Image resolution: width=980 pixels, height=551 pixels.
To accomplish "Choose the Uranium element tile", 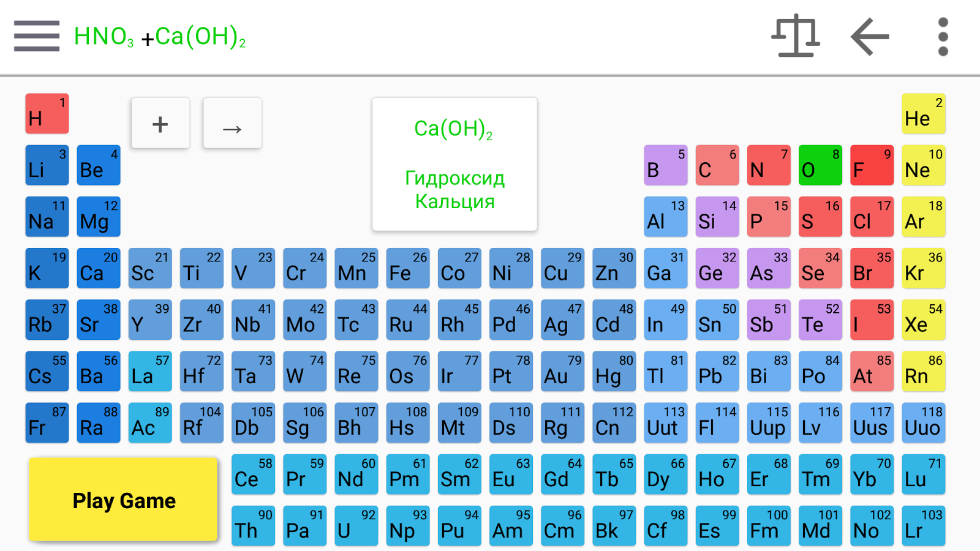I will [356, 526].
